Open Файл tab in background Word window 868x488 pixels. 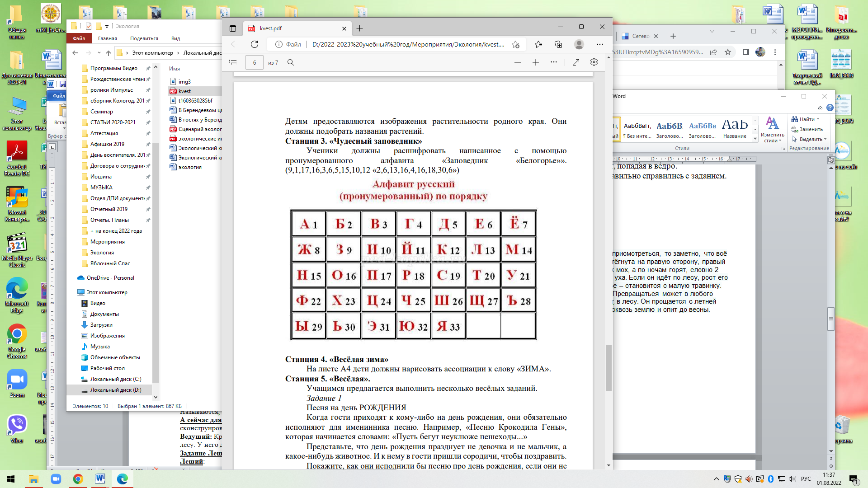point(59,96)
